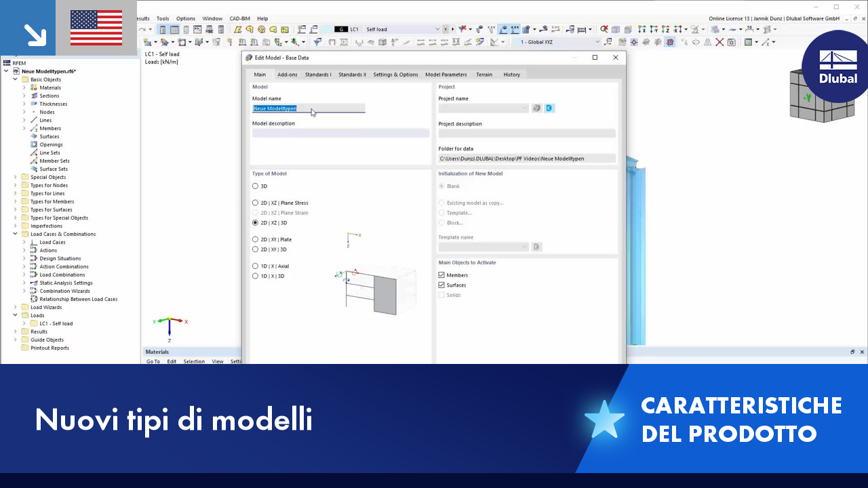Image resolution: width=868 pixels, height=488 pixels.
Task: Select 2D | XZ | Plane Stress option
Action: (255, 203)
